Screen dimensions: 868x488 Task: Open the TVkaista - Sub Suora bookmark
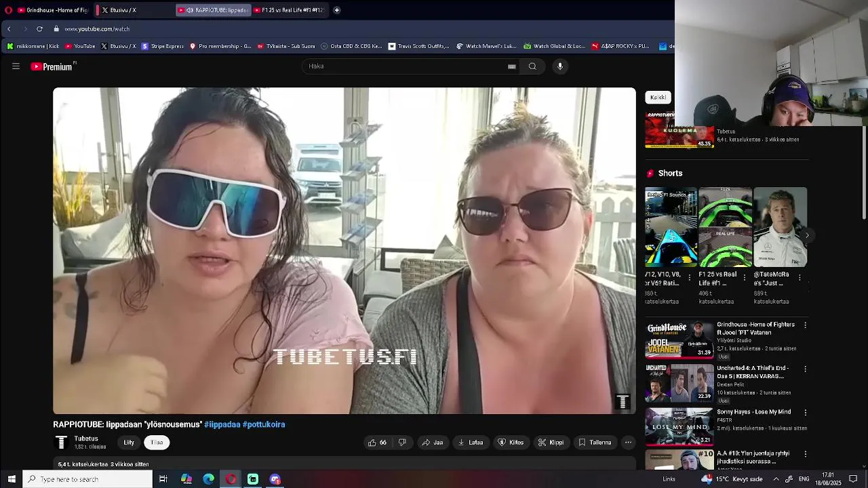[x=285, y=46]
